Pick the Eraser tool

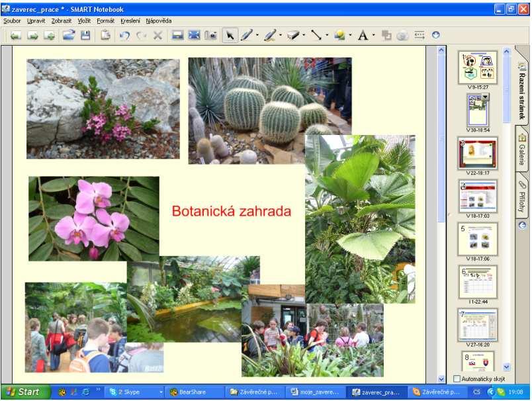[x=293, y=35]
